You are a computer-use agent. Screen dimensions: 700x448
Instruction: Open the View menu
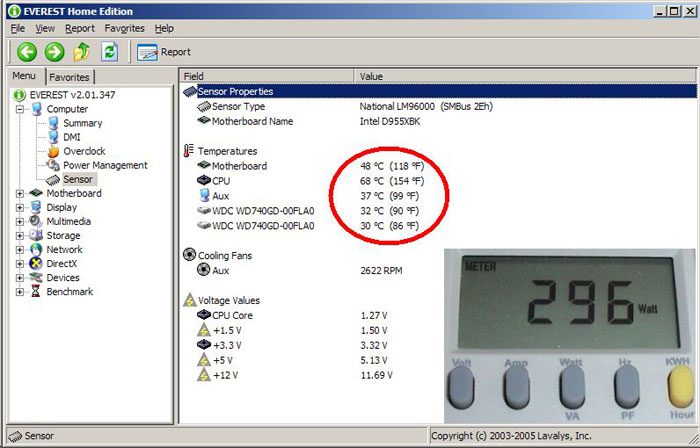[45, 29]
